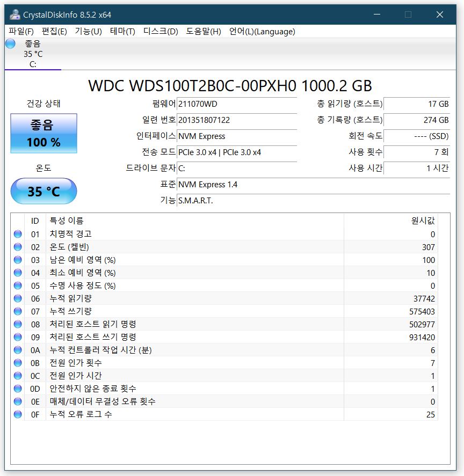The width and height of the screenshot is (464, 476).
Task: Click the ID column header
Action: point(35,221)
